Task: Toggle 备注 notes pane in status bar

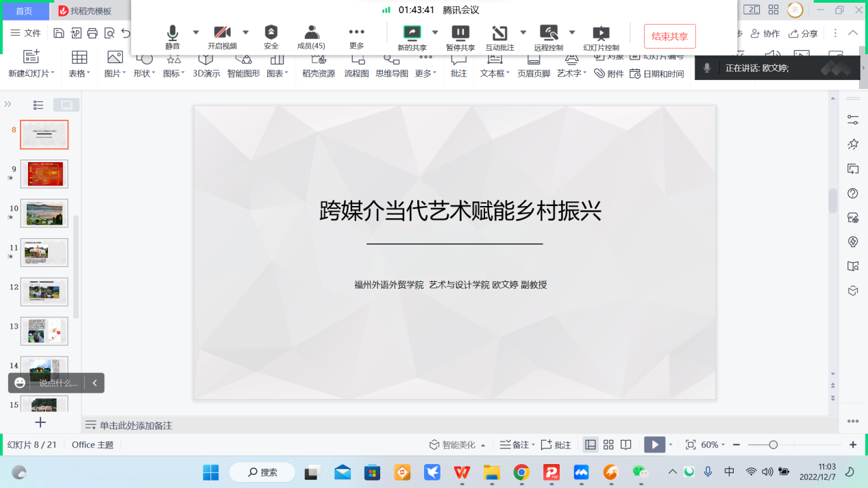Action: [x=515, y=445]
